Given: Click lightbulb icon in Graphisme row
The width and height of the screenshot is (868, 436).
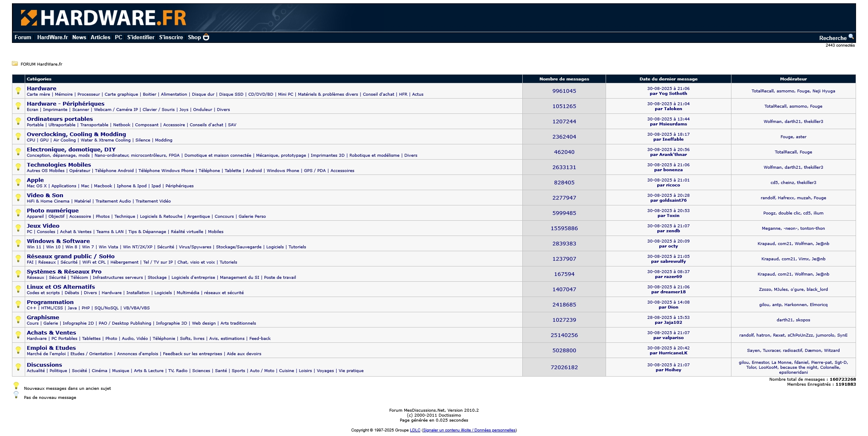Looking at the screenshot, I should click(18, 320).
